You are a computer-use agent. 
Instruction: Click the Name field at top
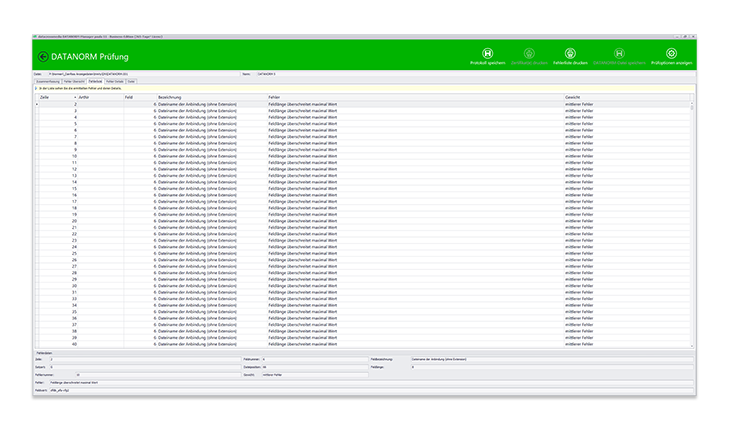(x=476, y=74)
